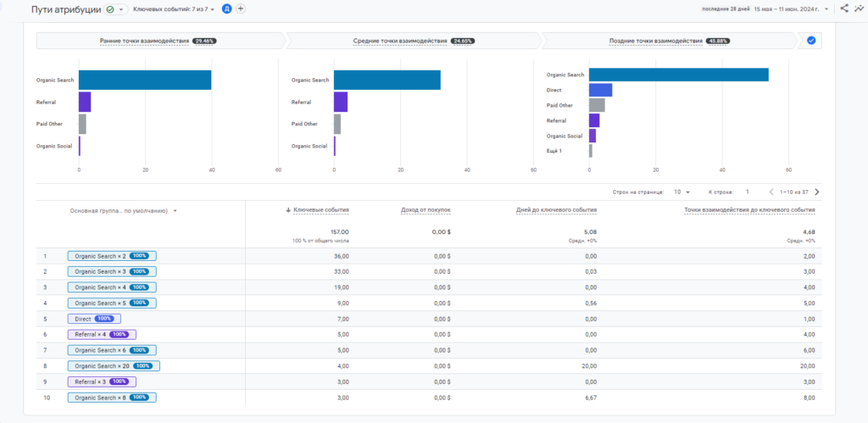Click sort arrow beside Ключевые события
The width and height of the screenshot is (868, 423).
[287, 210]
